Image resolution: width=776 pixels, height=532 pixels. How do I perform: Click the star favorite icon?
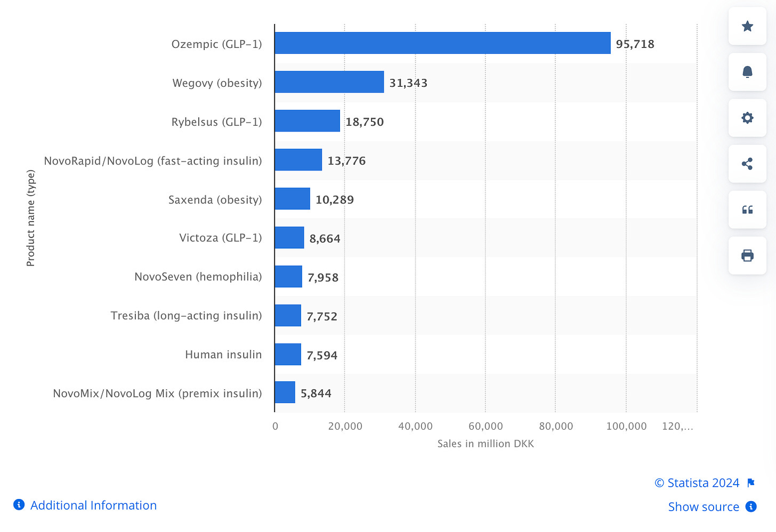tap(747, 26)
